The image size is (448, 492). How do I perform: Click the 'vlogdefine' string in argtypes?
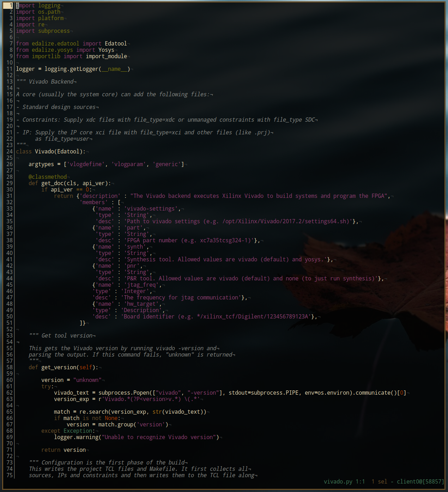point(86,164)
